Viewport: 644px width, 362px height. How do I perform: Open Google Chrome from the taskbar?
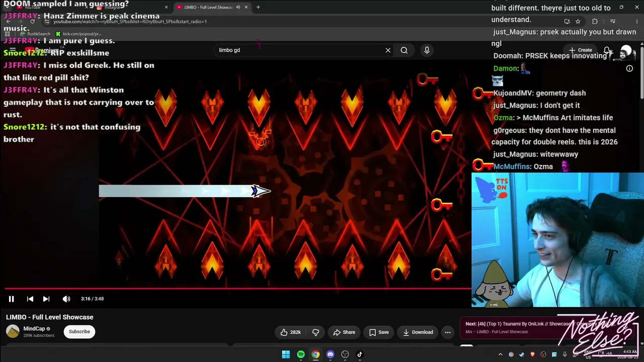pyautogui.click(x=315, y=354)
